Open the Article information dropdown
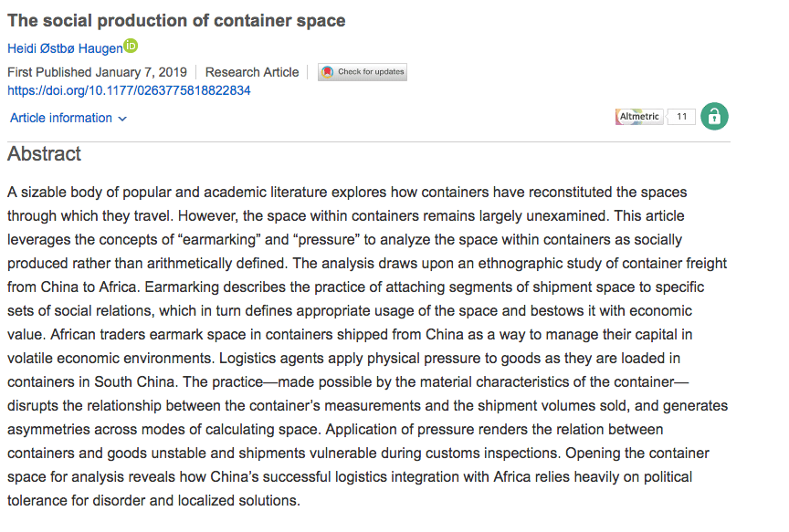This screenshot has width=789, height=532. click(61, 118)
